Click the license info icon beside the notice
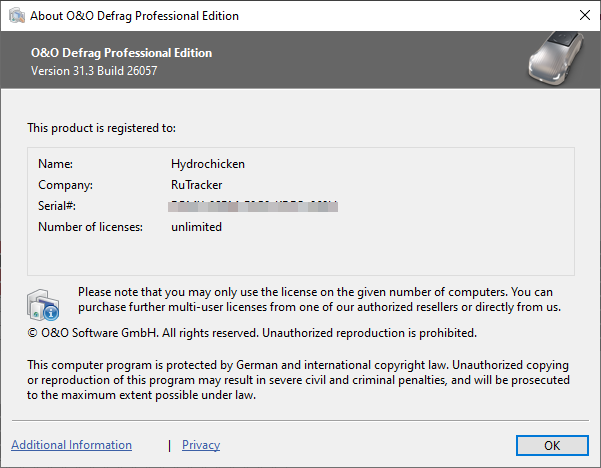Screen dimensions: 601x468 [x=43, y=305]
